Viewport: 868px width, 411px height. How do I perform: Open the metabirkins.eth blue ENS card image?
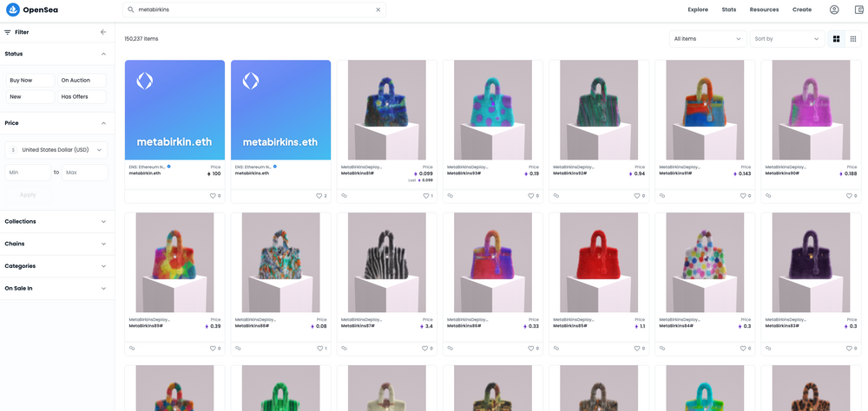tap(280, 110)
